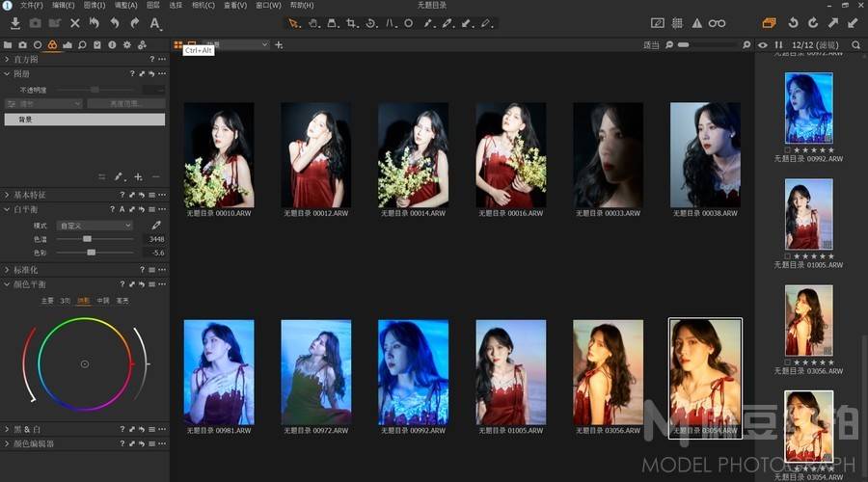Image resolution: width=868 pixels, height=482 pixels.
Task: Expand the 颜色编辑器 color editor panel
Action: 7,443
